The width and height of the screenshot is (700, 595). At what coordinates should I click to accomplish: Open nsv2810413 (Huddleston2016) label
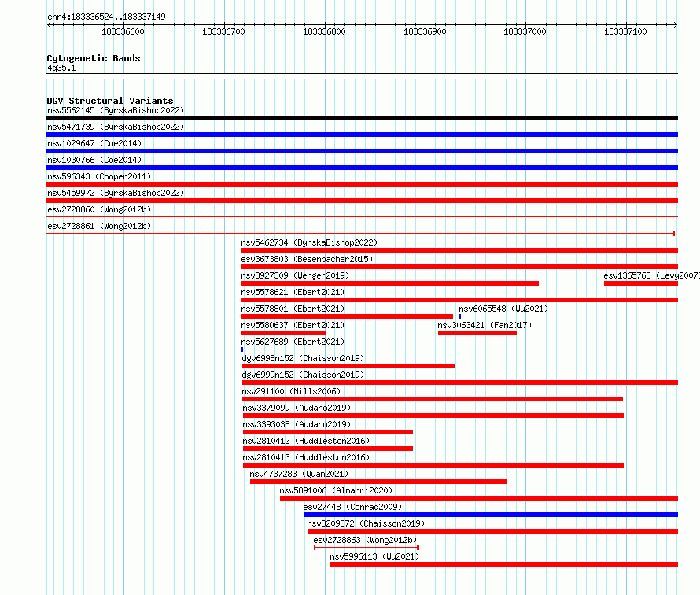(x=306, y=457)
